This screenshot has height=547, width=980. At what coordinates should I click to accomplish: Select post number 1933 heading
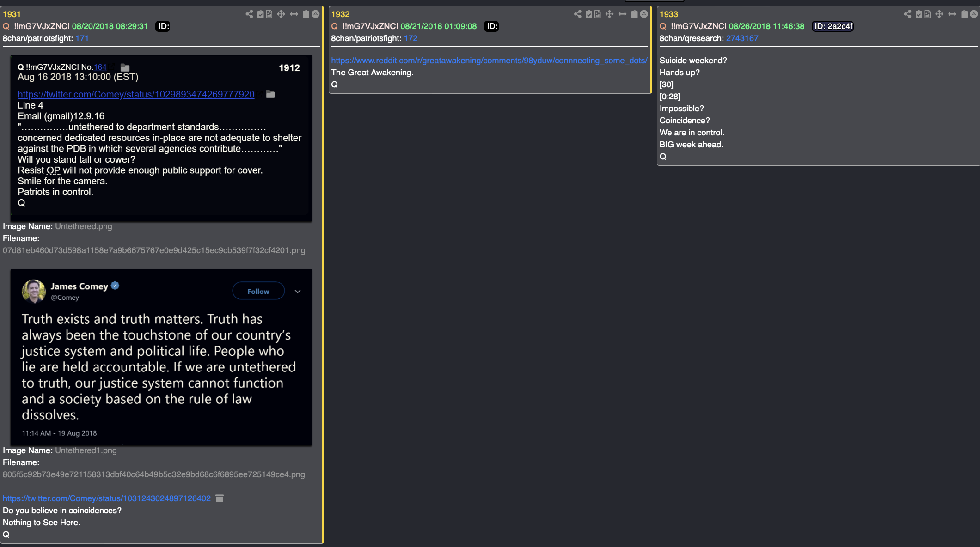pos(669,14)
